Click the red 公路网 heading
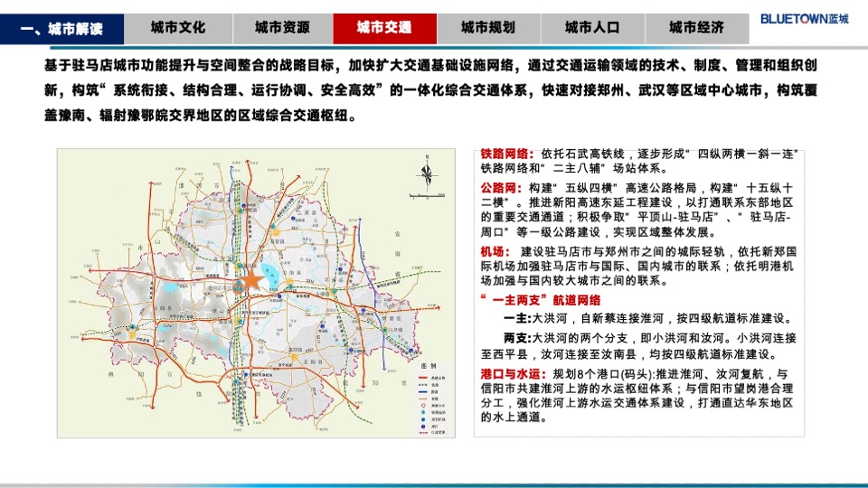The width and height of the screenshot is (868, 488). click(x=501, y=188)
